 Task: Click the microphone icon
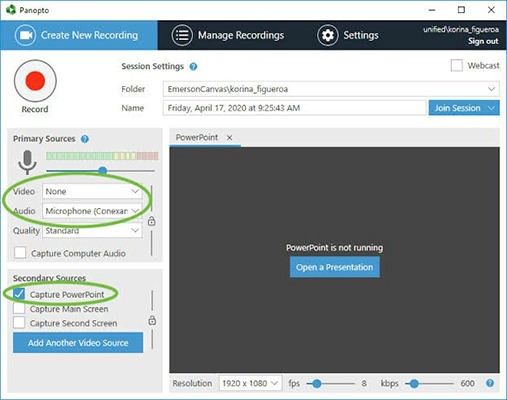point(27,162)
